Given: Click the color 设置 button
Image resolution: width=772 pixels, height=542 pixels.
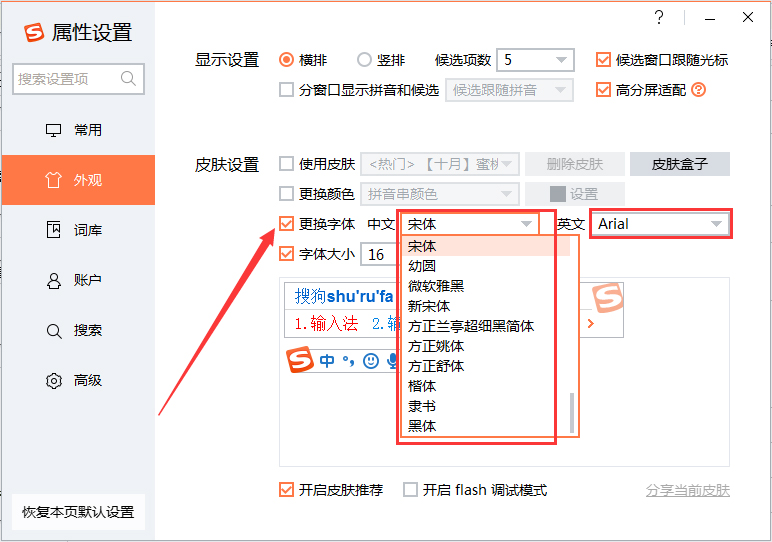Looking at the screenshot, I should click(x=575, y=194).
